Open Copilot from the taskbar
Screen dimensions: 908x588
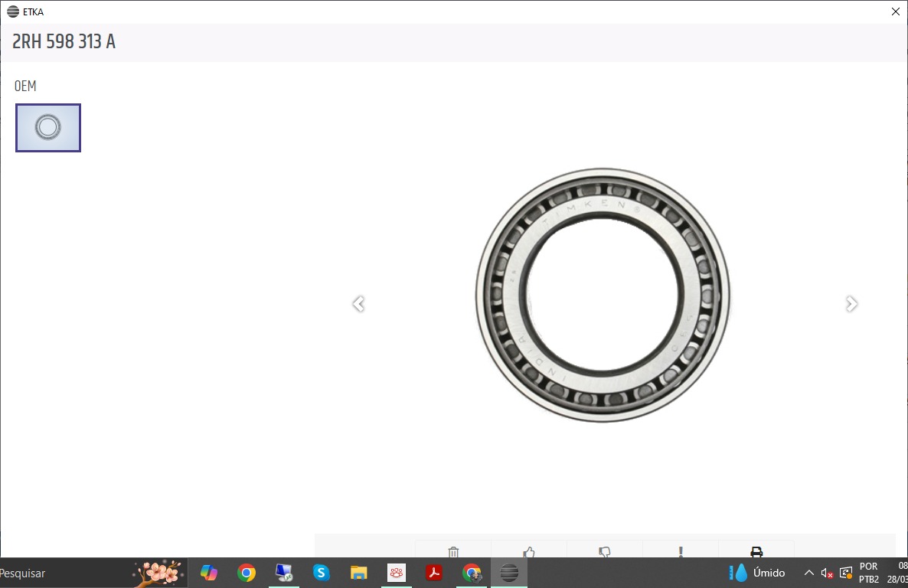pos(208,573)
